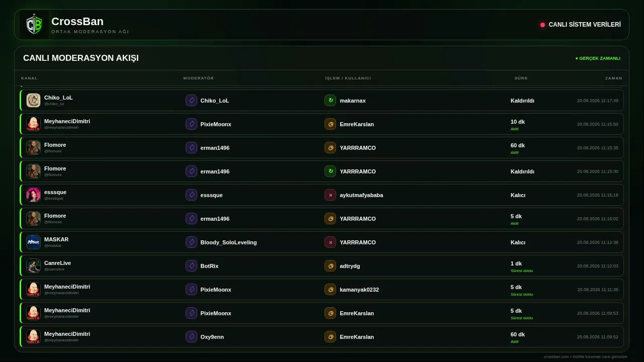
Task: Open the CanreLive channel avatar
Action: pyautogui.click(x=33, y=266)
